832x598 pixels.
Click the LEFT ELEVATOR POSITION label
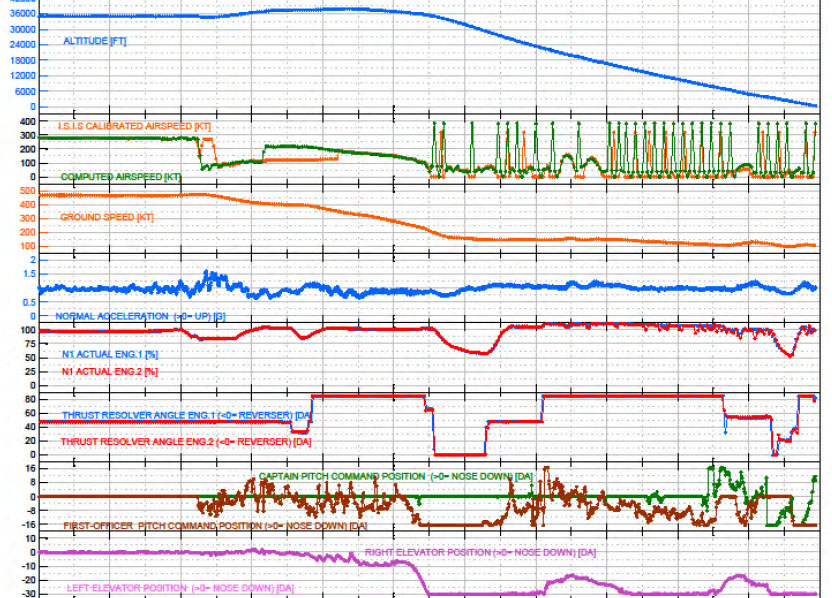point(180,587)
